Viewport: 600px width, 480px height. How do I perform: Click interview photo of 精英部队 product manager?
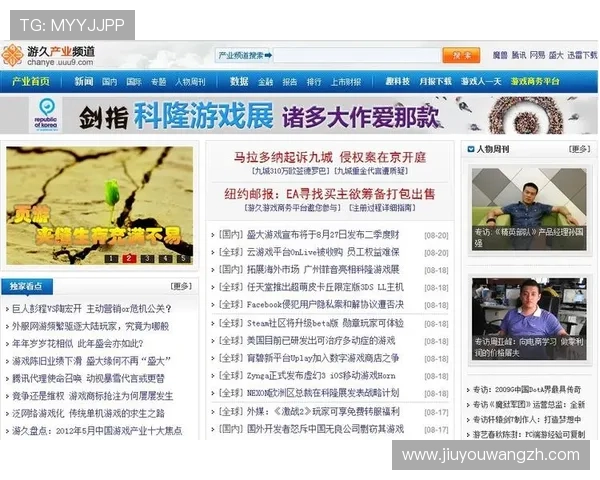[x=529, y=209]
